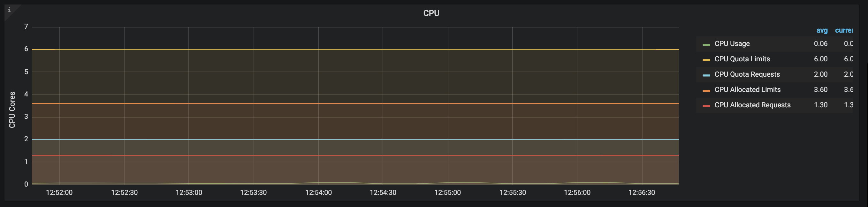Toggle the CPU Usage series in legend

(732, 44)
